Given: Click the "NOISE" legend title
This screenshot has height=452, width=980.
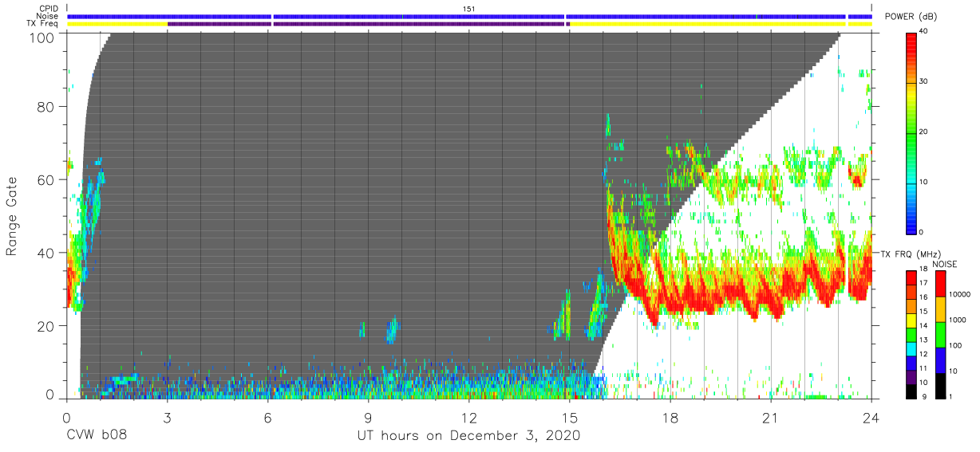Looking at the screenshot, I should pos(945,264).
